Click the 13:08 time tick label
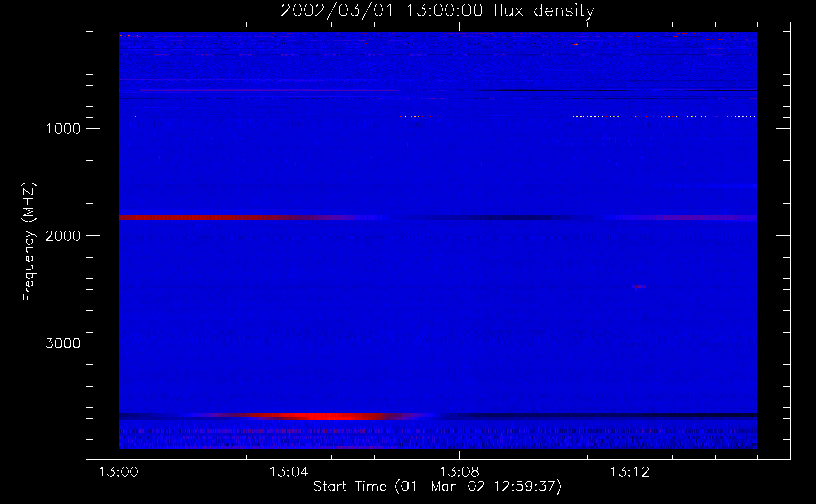This screenshot has height=504, width=816. coord(459,472)
